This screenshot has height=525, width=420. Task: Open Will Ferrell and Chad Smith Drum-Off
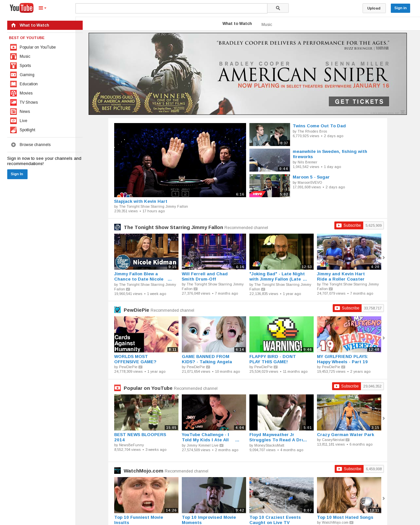point(205,277)
